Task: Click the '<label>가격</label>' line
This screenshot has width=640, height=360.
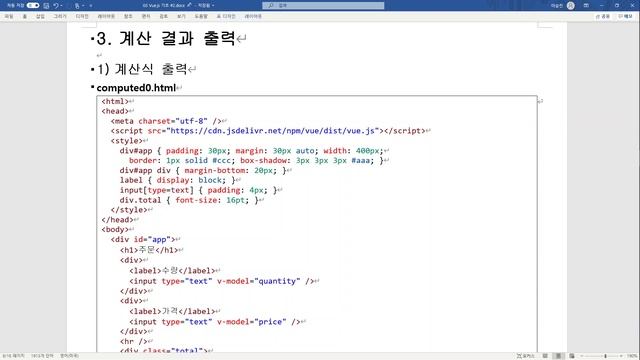Action: (172, 311)
